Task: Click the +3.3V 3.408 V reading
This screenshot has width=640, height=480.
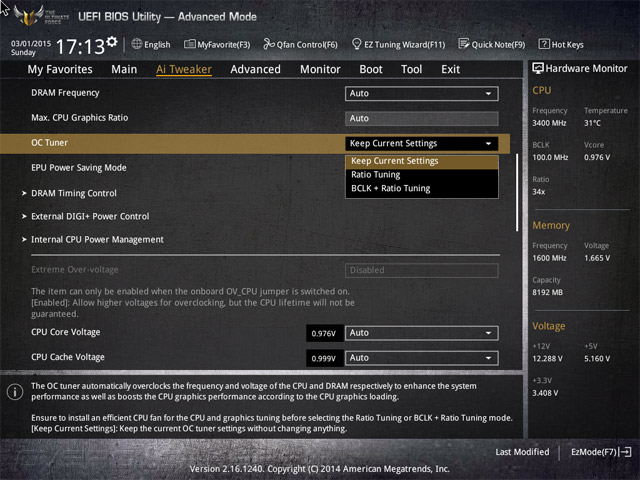Action: (545, 393)
